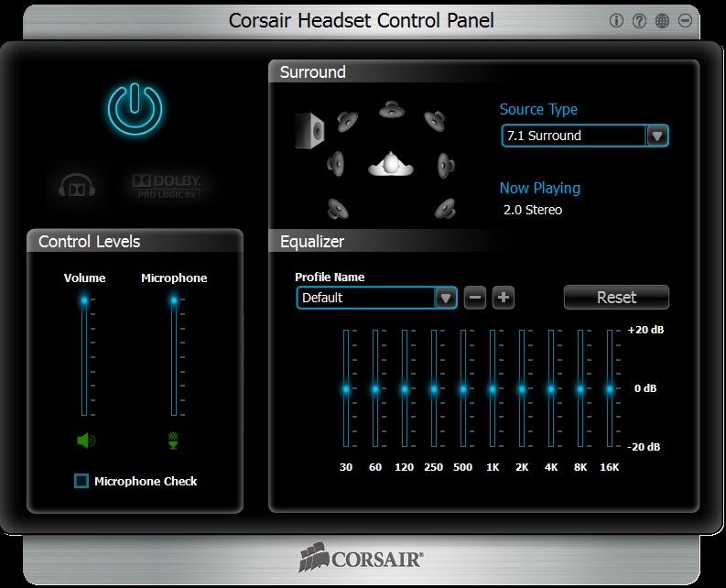Screen dimensions: 726x588
Task: Select the center speaker above the listener
Action: 392,110
